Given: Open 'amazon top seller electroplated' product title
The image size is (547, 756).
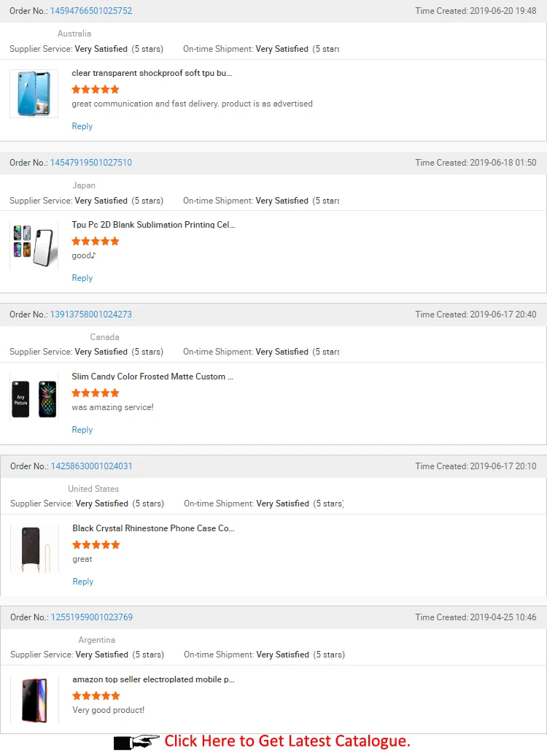Looking at the screenshot, I should click(x=153, y=679).
